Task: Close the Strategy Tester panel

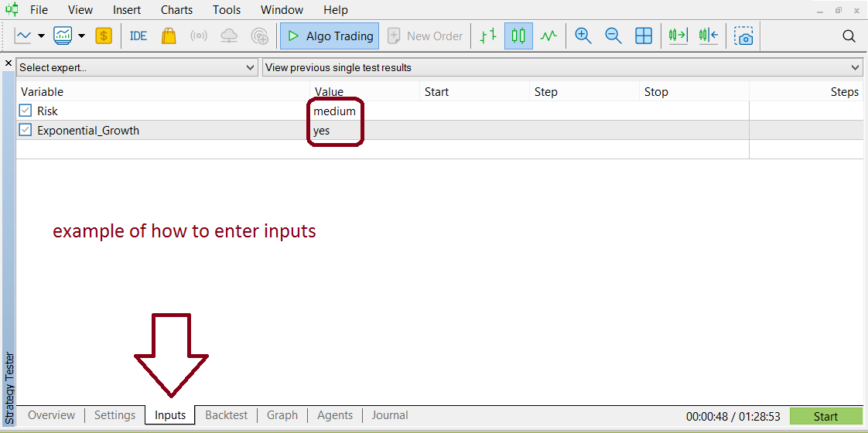Action: coord(8,63)
